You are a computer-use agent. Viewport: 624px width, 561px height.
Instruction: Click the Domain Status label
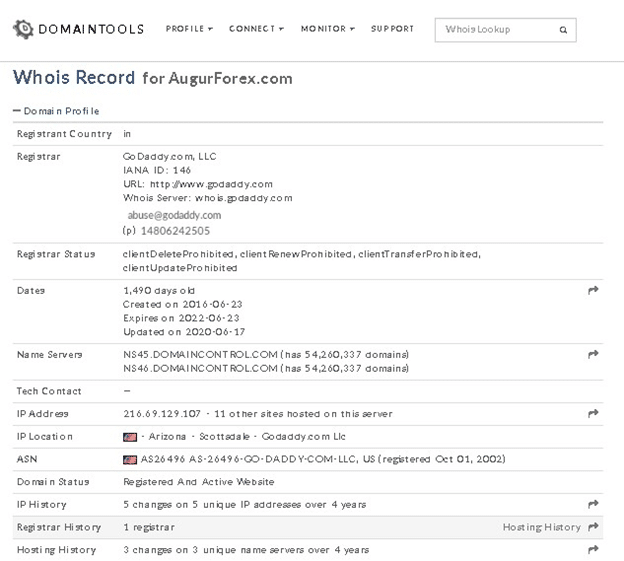53,482
